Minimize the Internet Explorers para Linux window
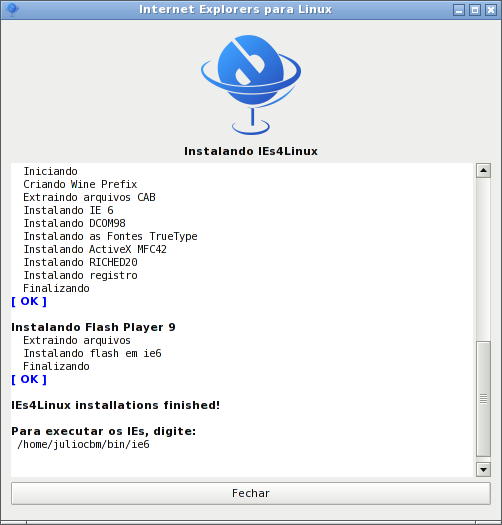The height and width of the screenshot is (525, 502). pos(459,10)
